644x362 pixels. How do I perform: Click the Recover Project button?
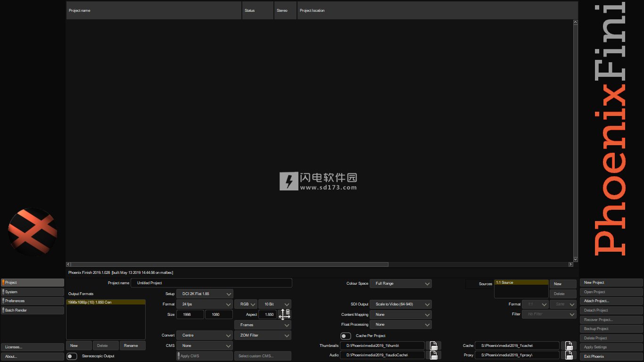[x=611, y=320]
